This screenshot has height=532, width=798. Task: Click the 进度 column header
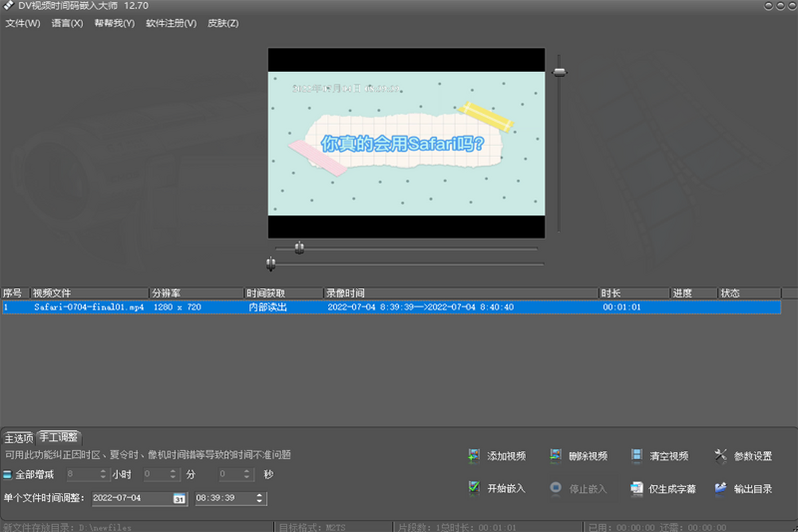pyautogui.click(x=694, y=293)
